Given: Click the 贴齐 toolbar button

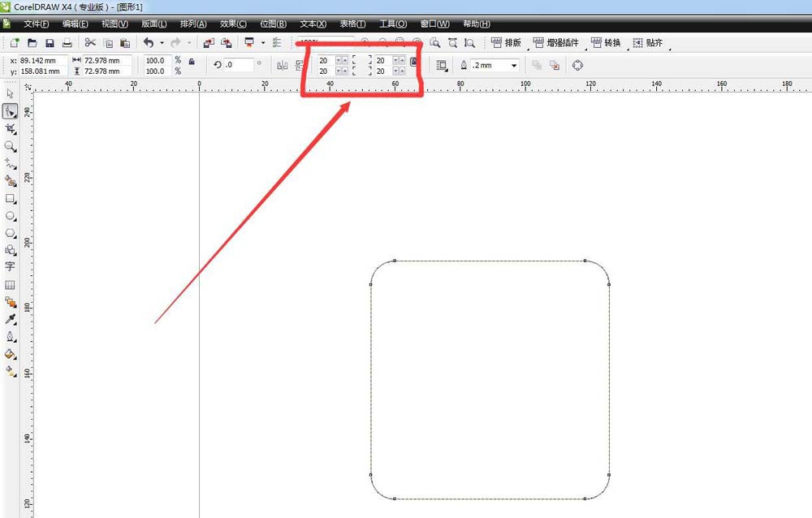Looking at the screenshot, I should [647, 42].
